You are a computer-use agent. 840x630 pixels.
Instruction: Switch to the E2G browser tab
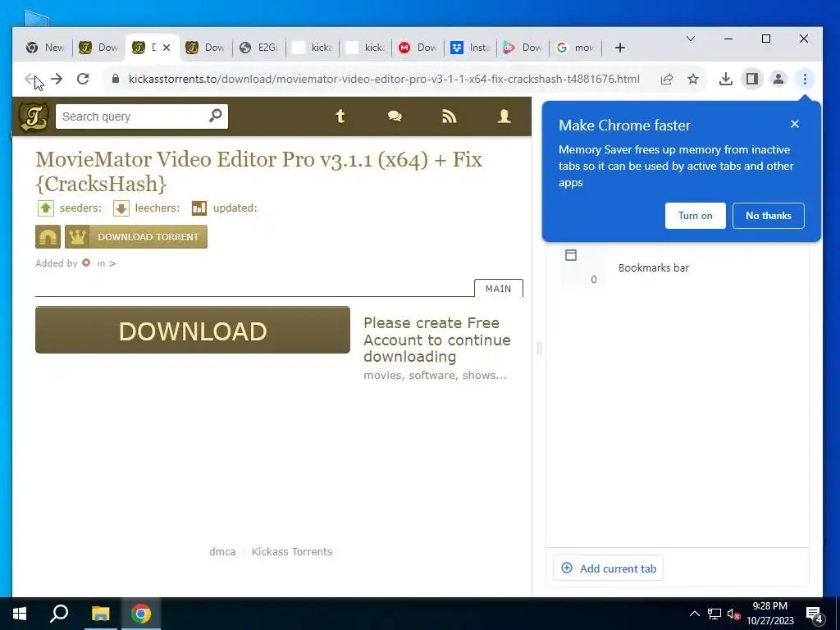[259, 48]
